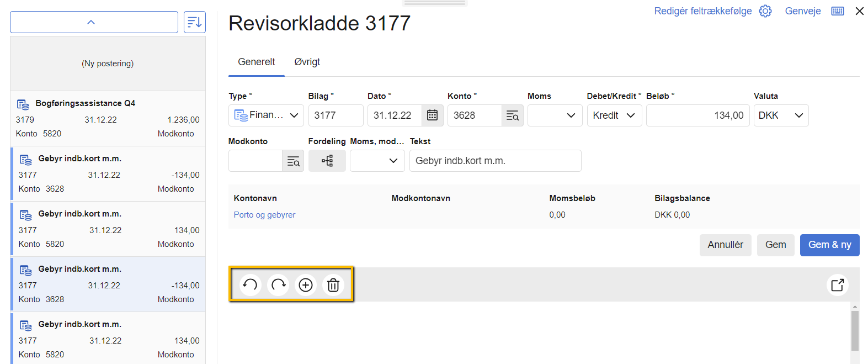The height and width of the screenshot is (364, 868).
Task: Open the pop-out external window icon
Action: point(837,285)
